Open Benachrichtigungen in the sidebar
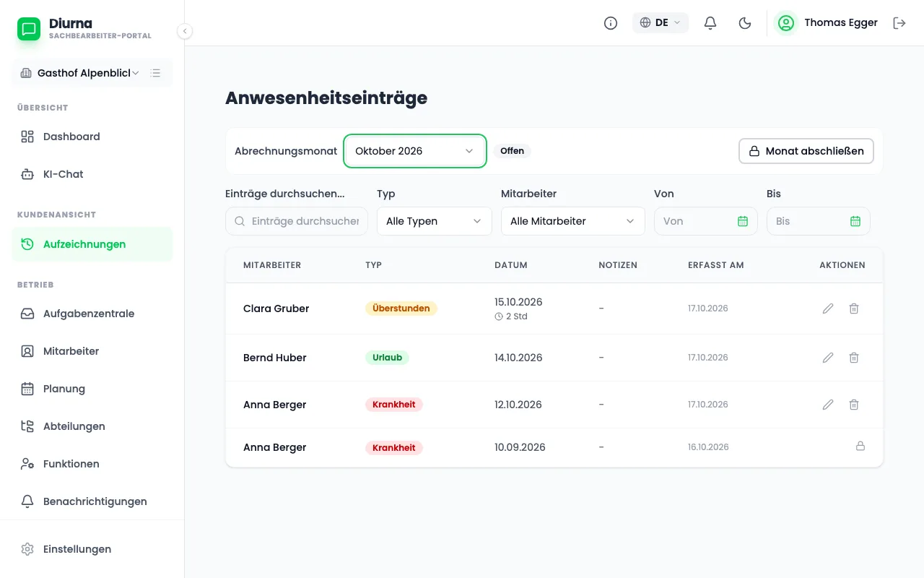 (92, 501)
